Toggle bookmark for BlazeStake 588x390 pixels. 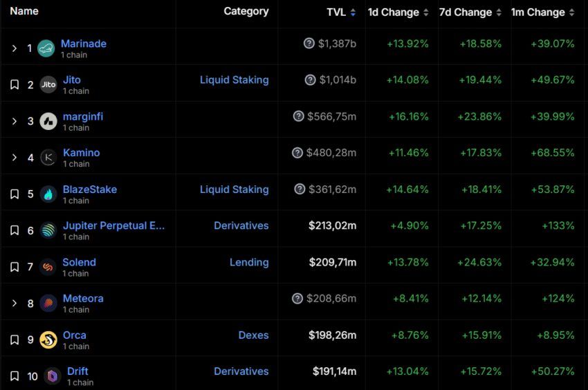[15, 194]
